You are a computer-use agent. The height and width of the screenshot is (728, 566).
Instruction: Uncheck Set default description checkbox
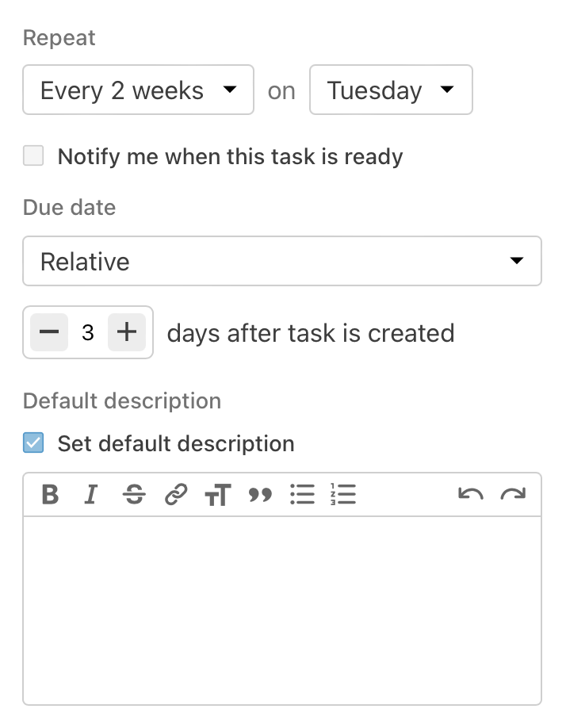click(x=33, y=443)
